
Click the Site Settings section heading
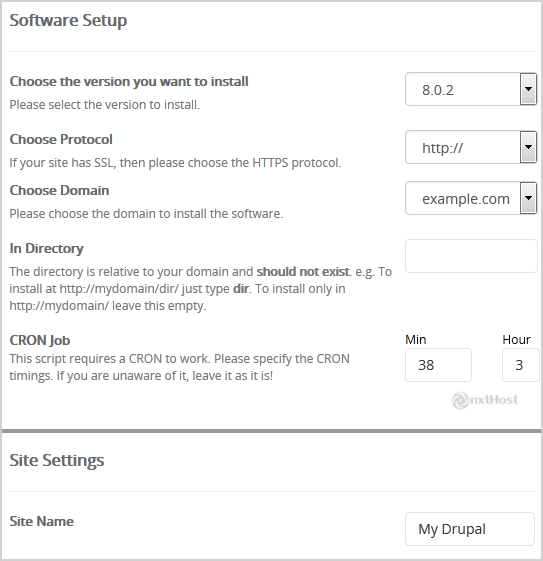click(x=57, y=460)
